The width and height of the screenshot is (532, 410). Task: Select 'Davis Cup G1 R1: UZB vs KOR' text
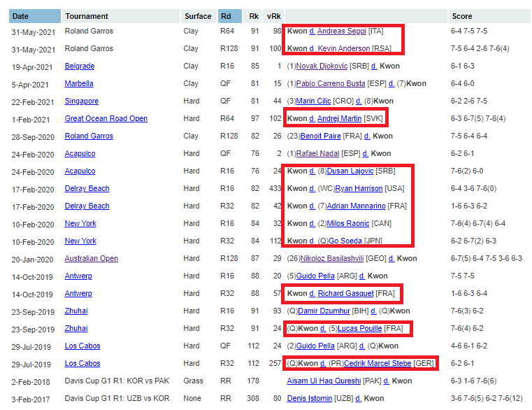coord(117,398)
